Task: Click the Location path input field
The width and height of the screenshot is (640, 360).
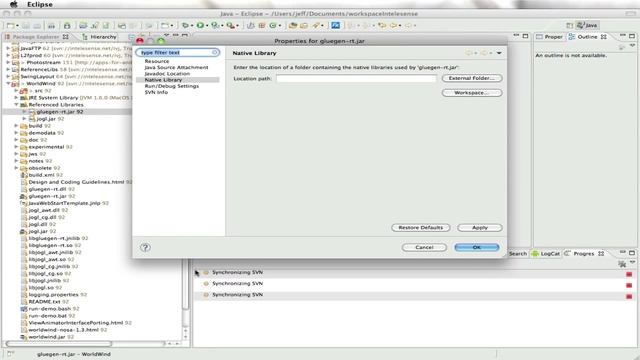Action: (356, 78)
